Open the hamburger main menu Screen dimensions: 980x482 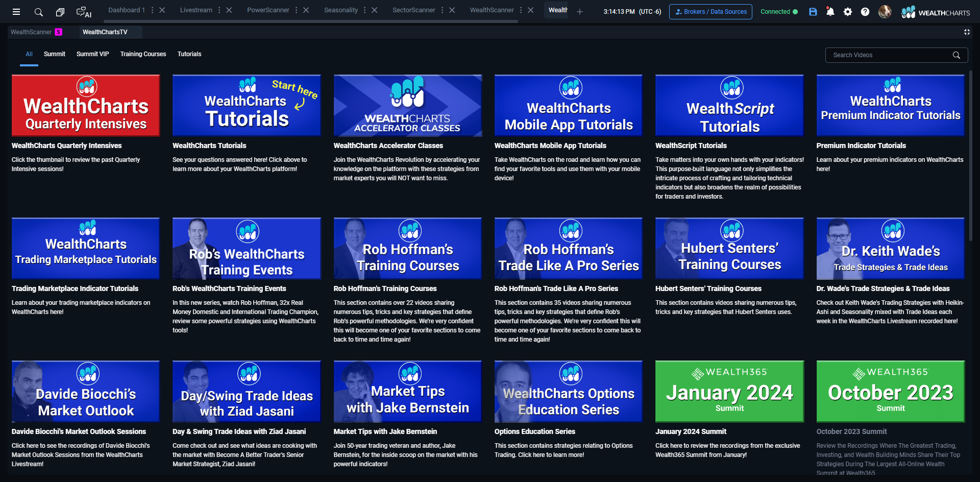(16, 12)
